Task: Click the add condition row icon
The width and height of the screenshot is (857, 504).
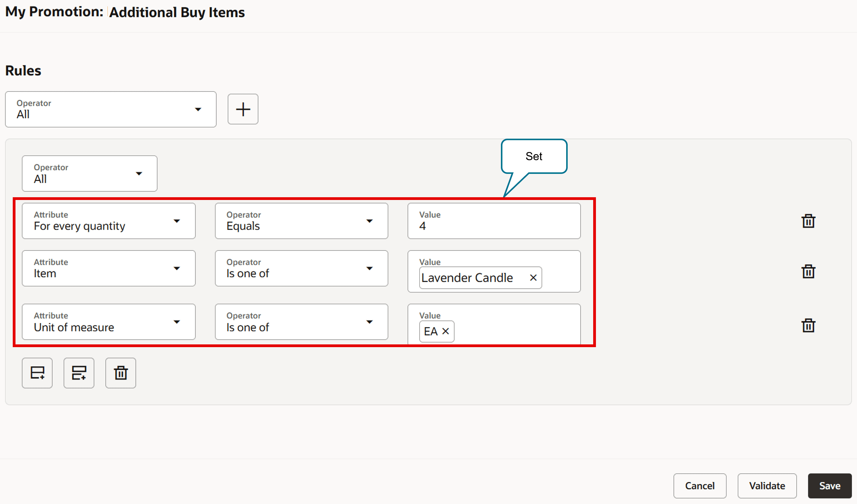Action: point(37,373)
